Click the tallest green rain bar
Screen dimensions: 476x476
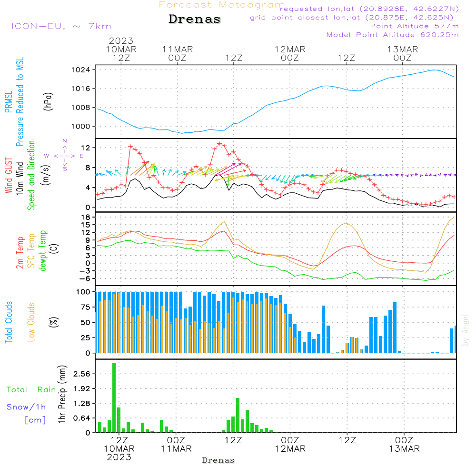point(114,397)
